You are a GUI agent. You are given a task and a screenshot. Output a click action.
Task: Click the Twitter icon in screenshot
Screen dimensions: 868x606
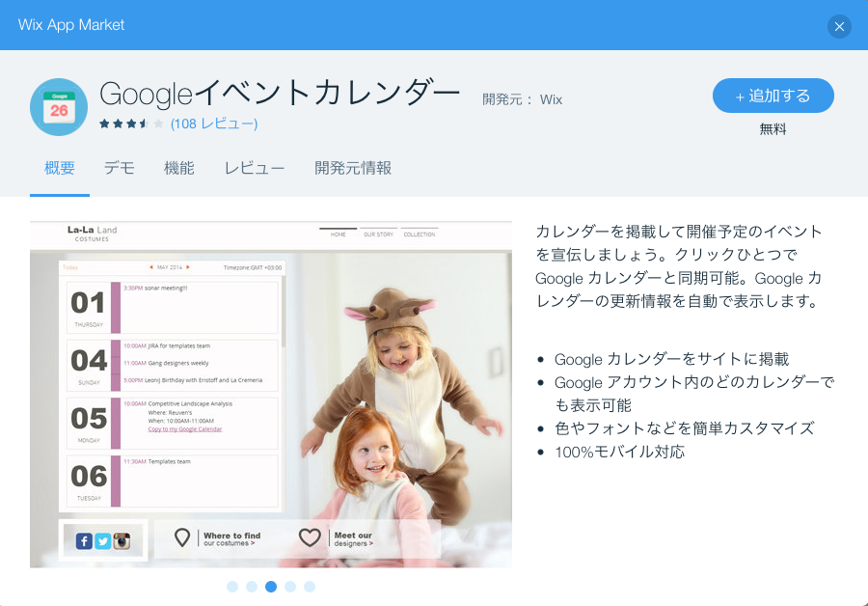[103, 541]
